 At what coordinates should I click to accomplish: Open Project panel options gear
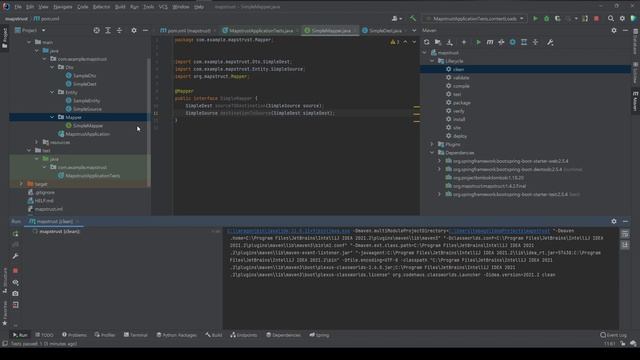coord(134,30)
